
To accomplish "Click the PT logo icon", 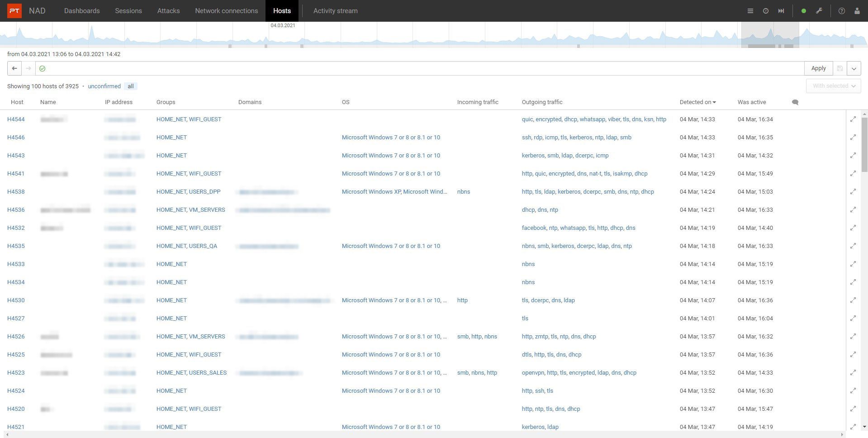I will click(x=14, y=11).
